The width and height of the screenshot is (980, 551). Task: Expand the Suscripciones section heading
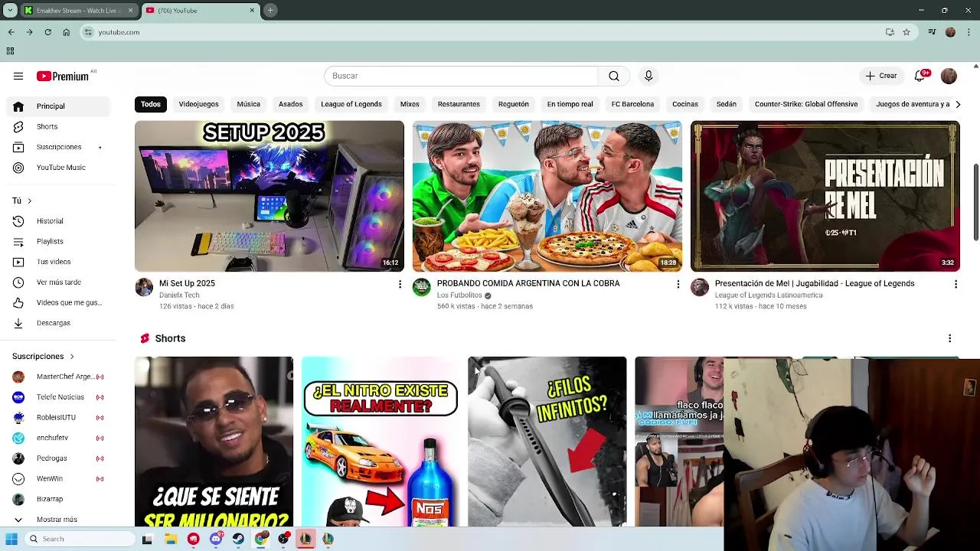click(x=43, y=356)
